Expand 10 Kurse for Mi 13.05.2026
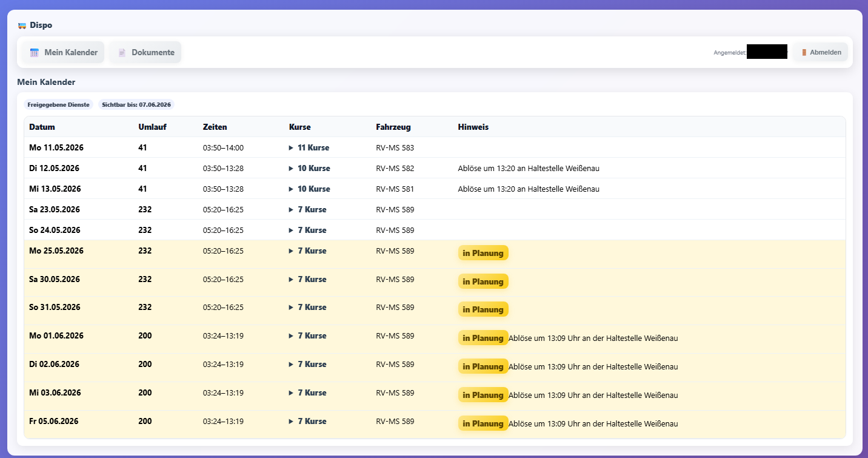Viewport: 868px width, 458px height. point(309,189)
